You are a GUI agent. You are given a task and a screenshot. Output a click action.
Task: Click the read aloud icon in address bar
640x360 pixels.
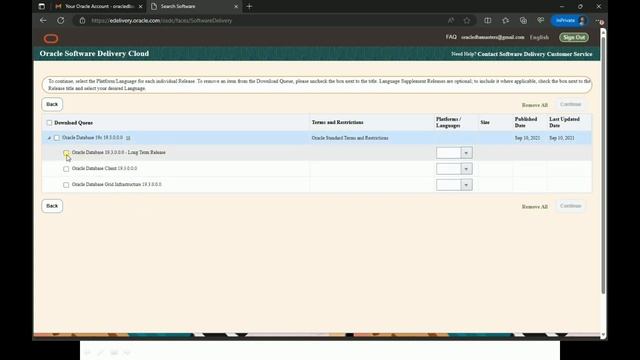(451, 20)
